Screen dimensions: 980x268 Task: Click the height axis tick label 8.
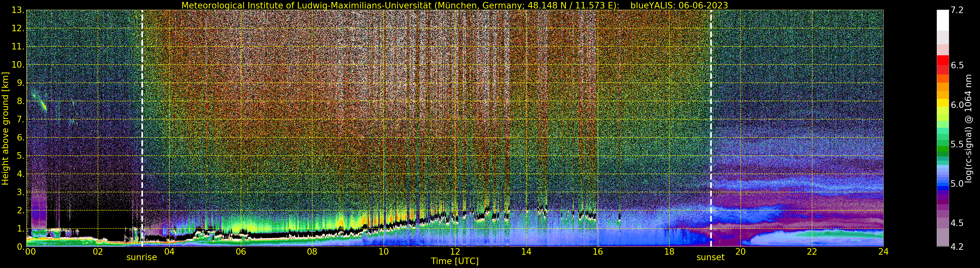20,101
